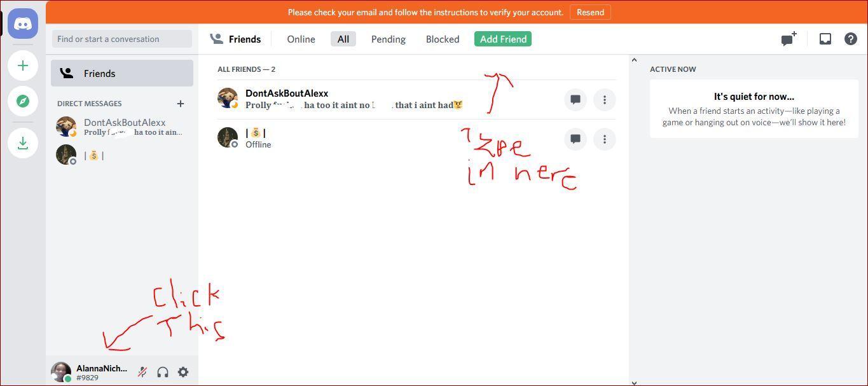Open User Settings gear icon
Viewport: 868px width, 386px height.
pyautogui.click(x=183, y=372)
